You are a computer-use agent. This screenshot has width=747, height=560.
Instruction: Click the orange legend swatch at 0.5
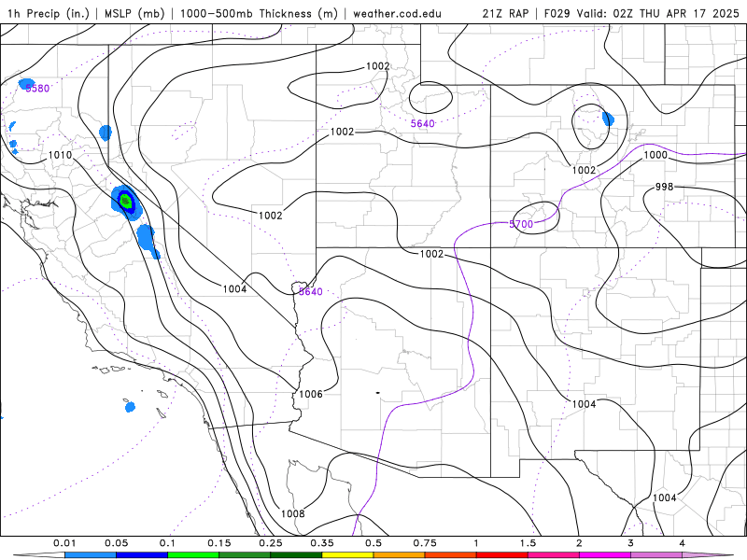pos(400,555)
